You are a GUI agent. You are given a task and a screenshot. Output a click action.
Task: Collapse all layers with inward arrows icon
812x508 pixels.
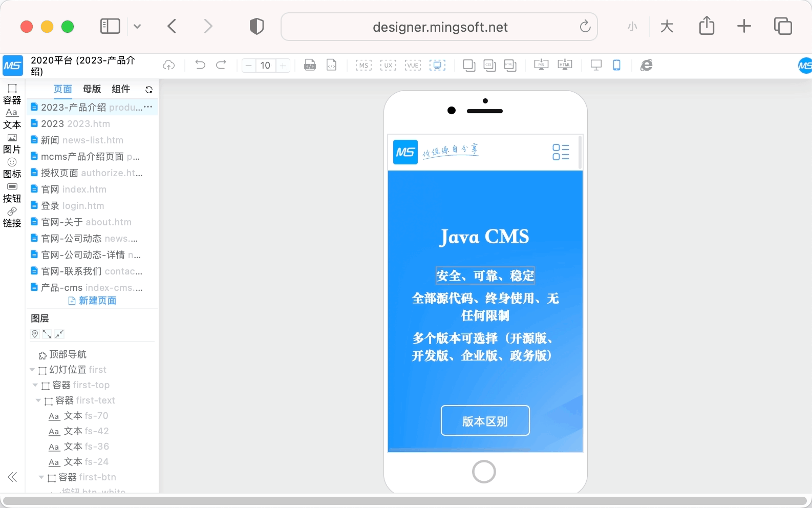59,334
